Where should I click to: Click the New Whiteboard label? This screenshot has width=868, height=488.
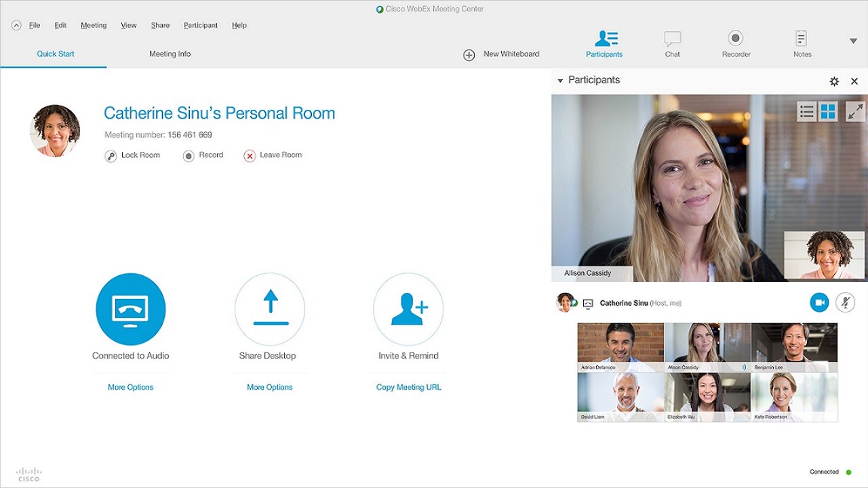pos(511,54)
